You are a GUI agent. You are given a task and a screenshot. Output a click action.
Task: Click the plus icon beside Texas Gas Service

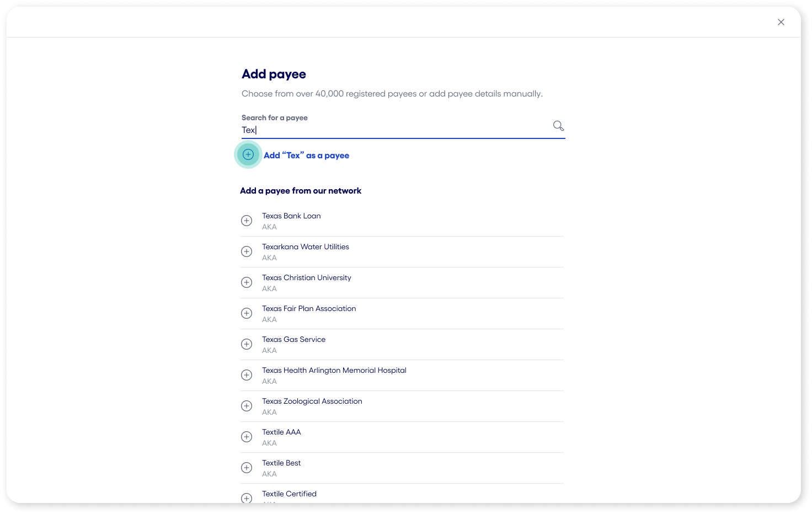pos(247,344)
